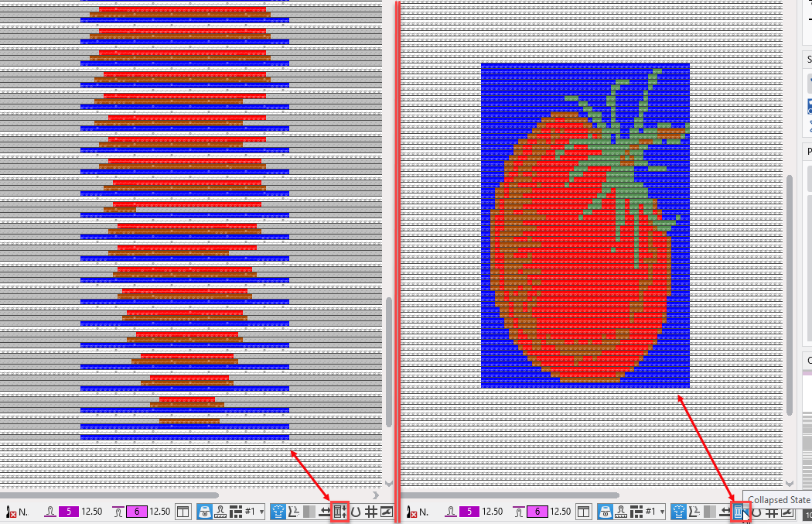
Task: Toggle the hash grid icon in left toolbar
Action: (370, 512)
